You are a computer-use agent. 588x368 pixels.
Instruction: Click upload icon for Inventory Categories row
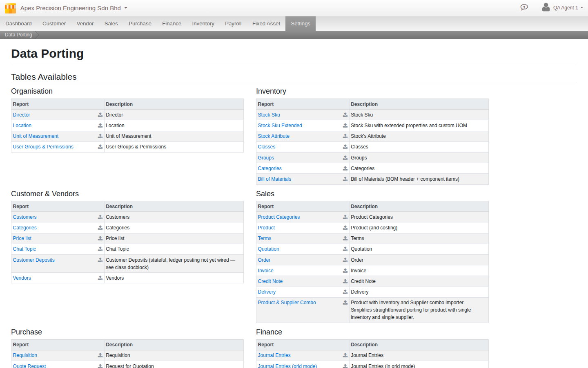coord(345,168)
